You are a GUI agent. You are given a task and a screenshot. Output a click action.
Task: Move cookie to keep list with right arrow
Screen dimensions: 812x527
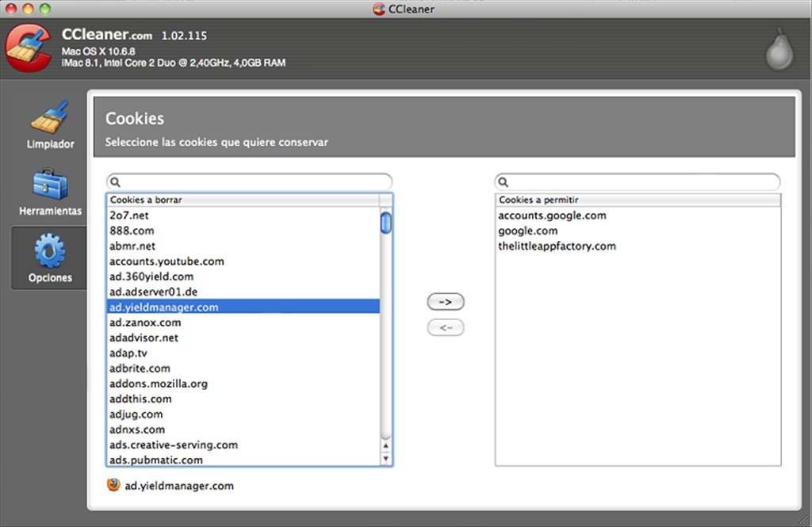pos(445,302)
